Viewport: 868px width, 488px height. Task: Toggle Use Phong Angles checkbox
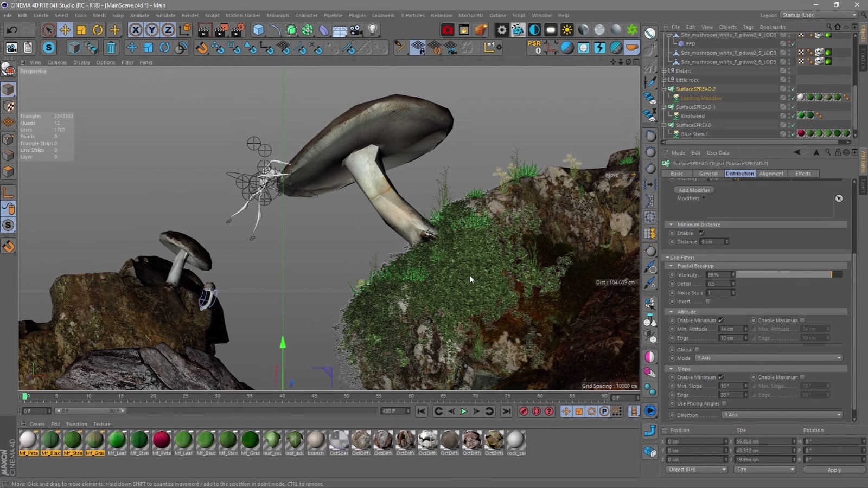coord(724,403)
